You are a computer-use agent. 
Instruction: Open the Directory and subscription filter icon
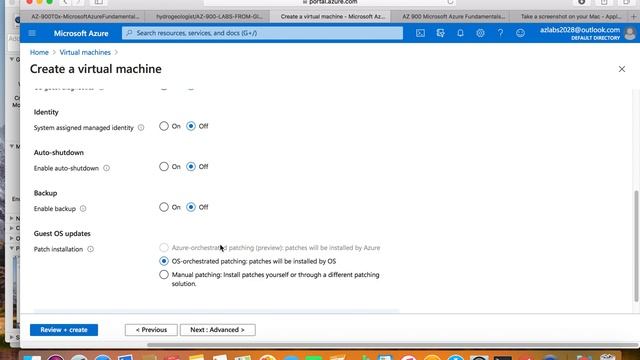point(440,33)
